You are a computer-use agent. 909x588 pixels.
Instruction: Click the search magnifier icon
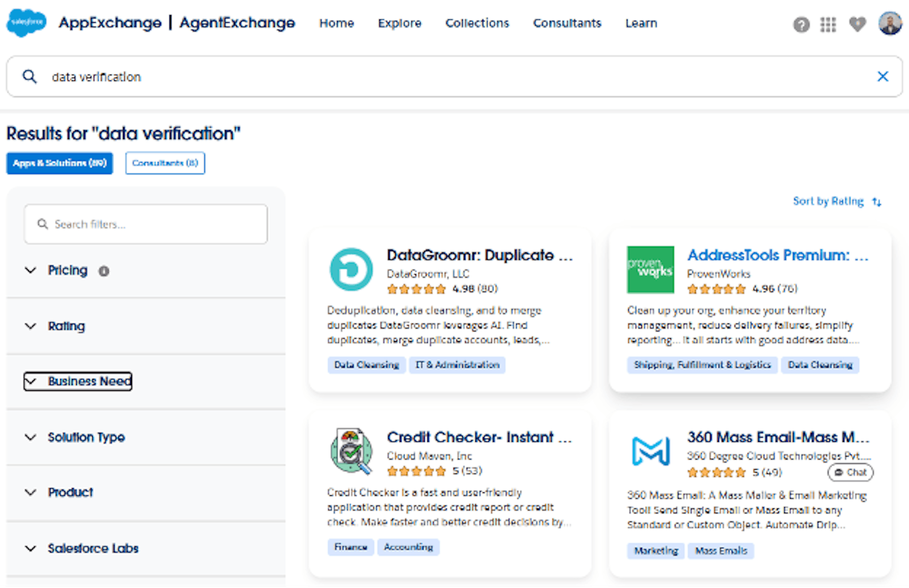click(x=29, y=76)
